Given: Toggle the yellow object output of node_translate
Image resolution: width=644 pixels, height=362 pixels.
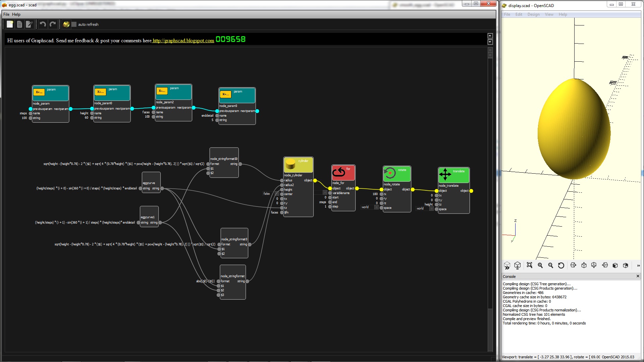Looking at the screenshot, I should (x=471, y=191).
